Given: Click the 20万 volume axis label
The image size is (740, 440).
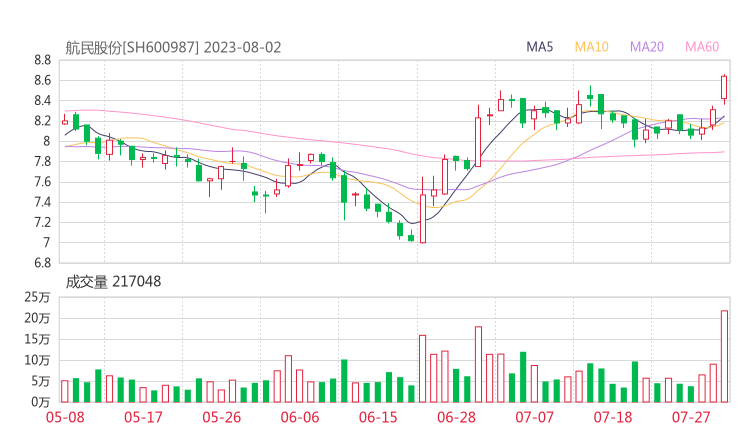Looking at the screenshot, I should pyautogui.click(x=37, y=318).
